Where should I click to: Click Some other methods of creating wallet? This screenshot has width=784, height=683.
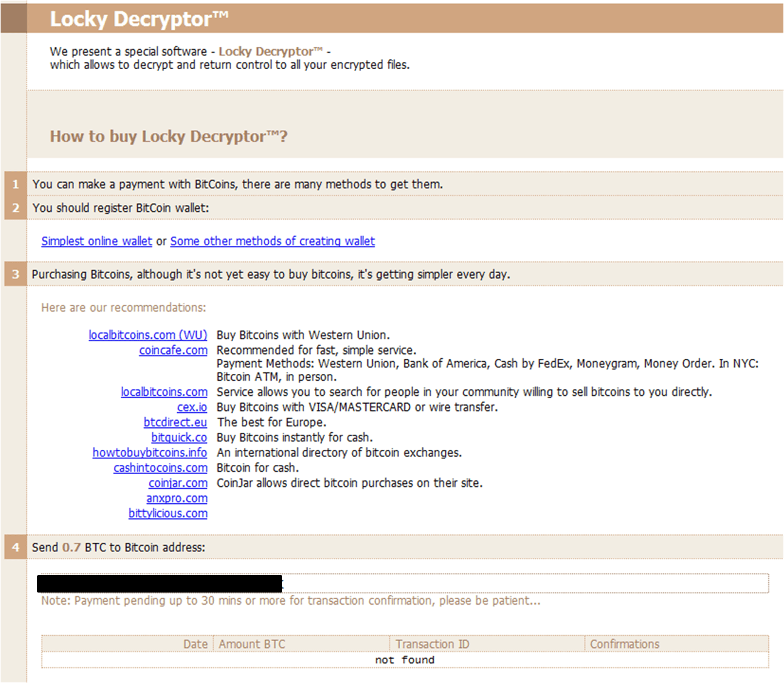click(272, 241)
